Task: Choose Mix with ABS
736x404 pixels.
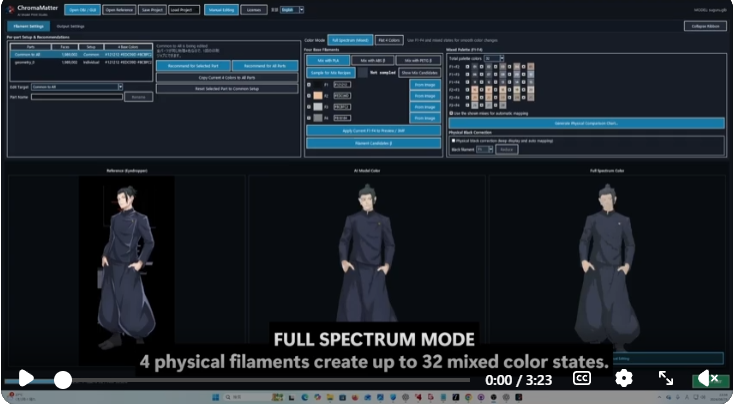Action: pyautogui.click(x=373, y=61)
